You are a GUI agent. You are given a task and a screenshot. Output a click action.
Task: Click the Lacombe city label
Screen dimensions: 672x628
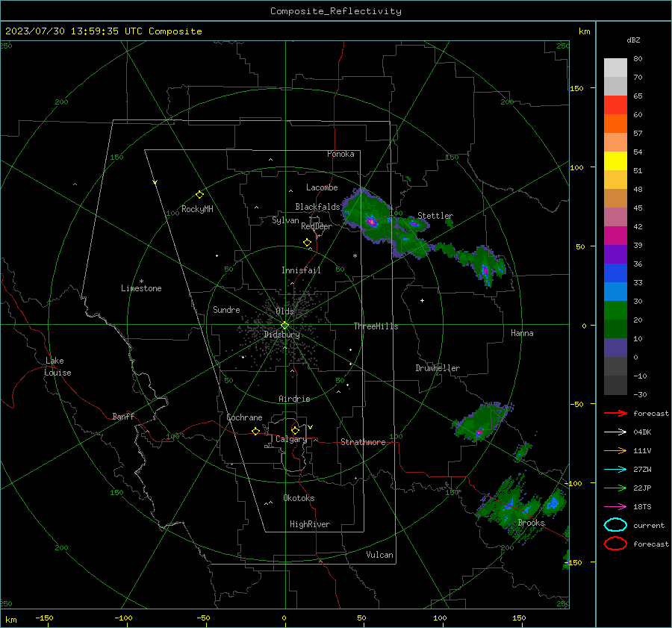(322, 187)
